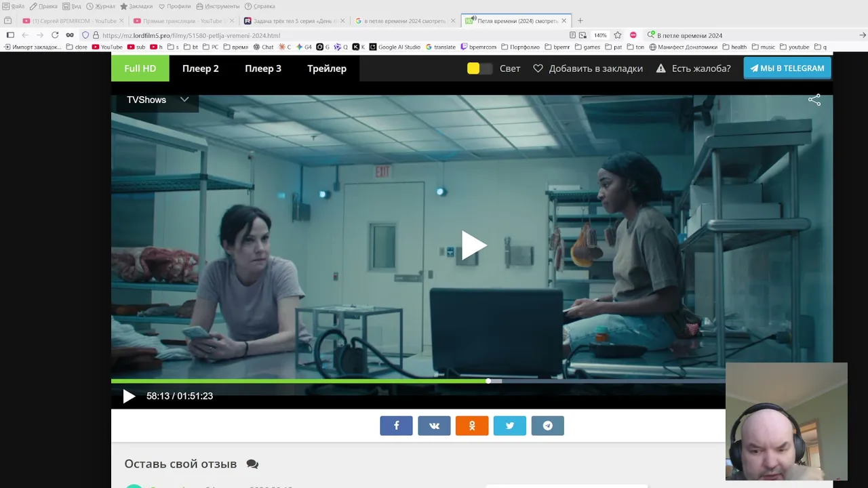This screenshot has height=488, width=868.
Task: Open the tab list icon left of the tabs
Action: (8, 21)
